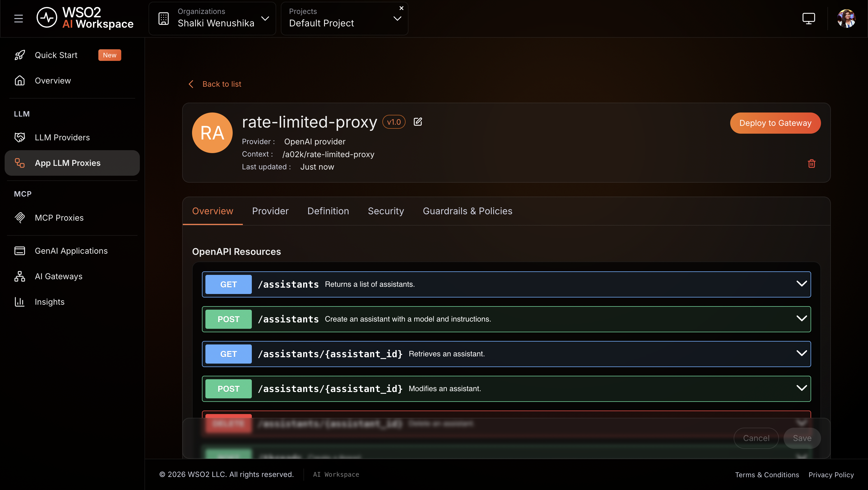
Task: Click 'Returns a list of assistants.' text
Action: point(370,284)
